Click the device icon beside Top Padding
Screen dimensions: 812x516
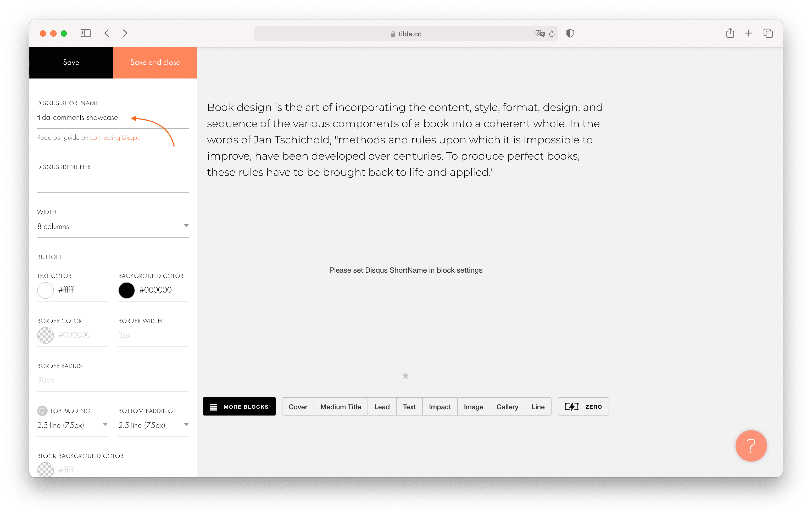[42, 411]
